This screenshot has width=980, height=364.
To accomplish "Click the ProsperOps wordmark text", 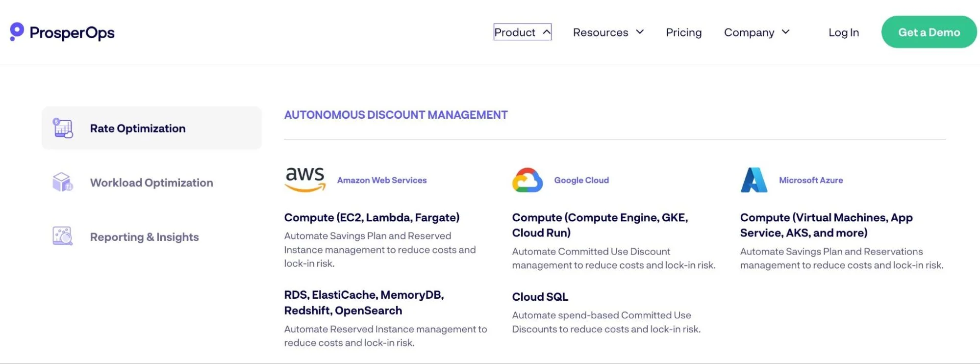I will coord(72,32).
